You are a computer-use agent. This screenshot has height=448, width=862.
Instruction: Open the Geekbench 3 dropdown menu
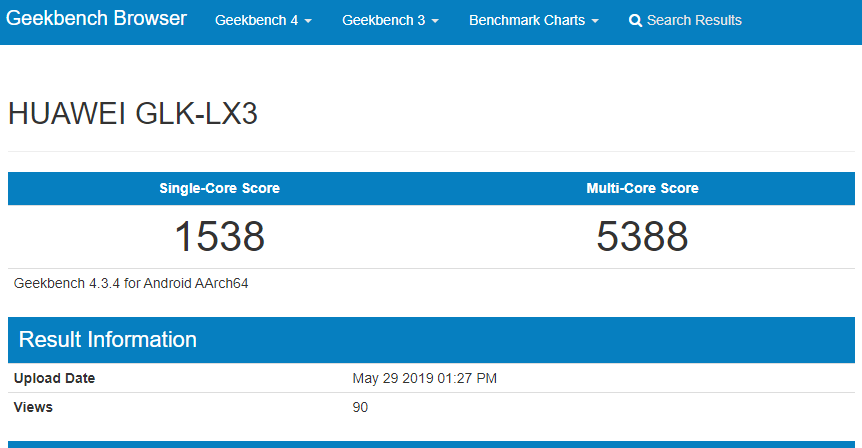pyautogui.click(x=390, y=20)
